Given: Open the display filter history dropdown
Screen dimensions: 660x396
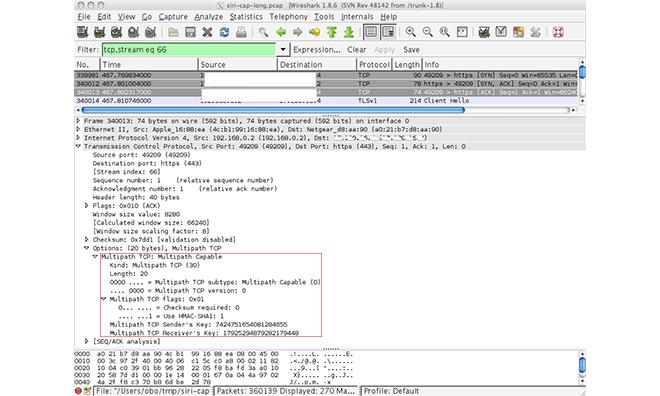Looking at the screenshot, I should pos(283,50).
